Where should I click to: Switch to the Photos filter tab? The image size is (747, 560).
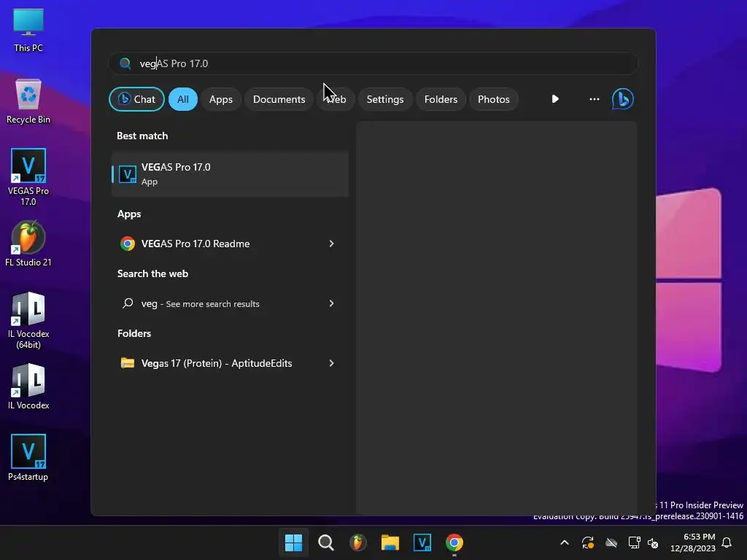click(x=494, y=99)
